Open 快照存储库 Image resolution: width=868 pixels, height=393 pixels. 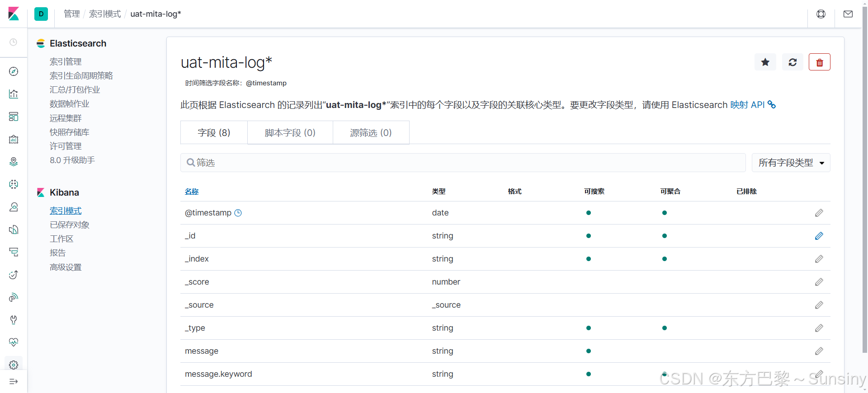point(69,132)
